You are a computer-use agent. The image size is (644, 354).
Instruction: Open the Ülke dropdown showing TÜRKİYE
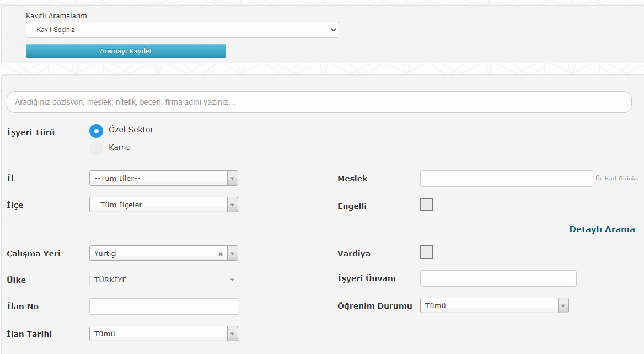(163, 280)
